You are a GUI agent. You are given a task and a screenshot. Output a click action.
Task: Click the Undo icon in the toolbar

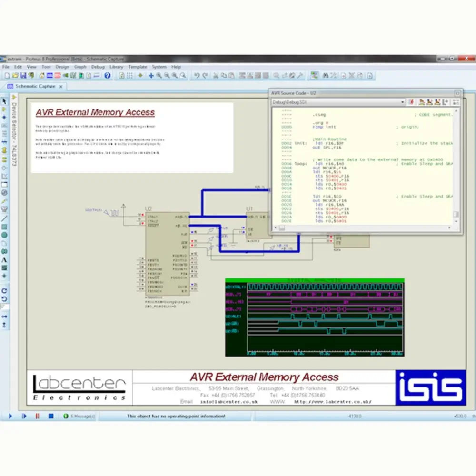pyautogui.click(x=196, y=76)
